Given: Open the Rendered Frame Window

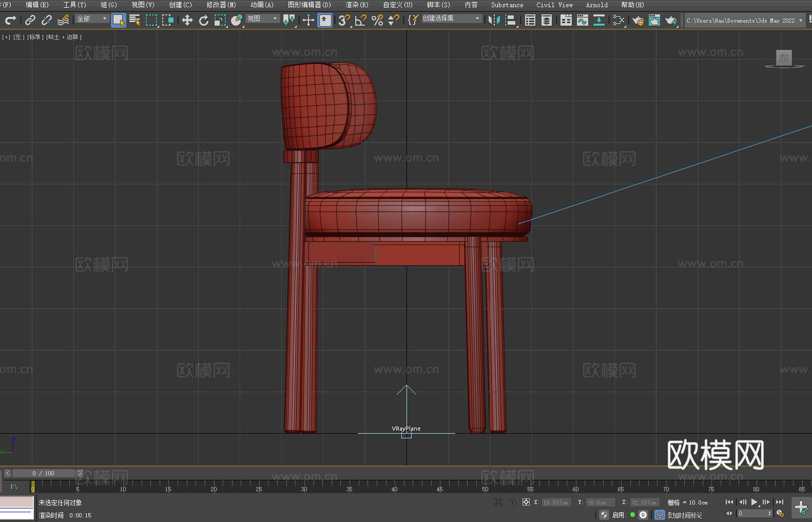Looking at the screenshot, I should (x=654, y=20).
